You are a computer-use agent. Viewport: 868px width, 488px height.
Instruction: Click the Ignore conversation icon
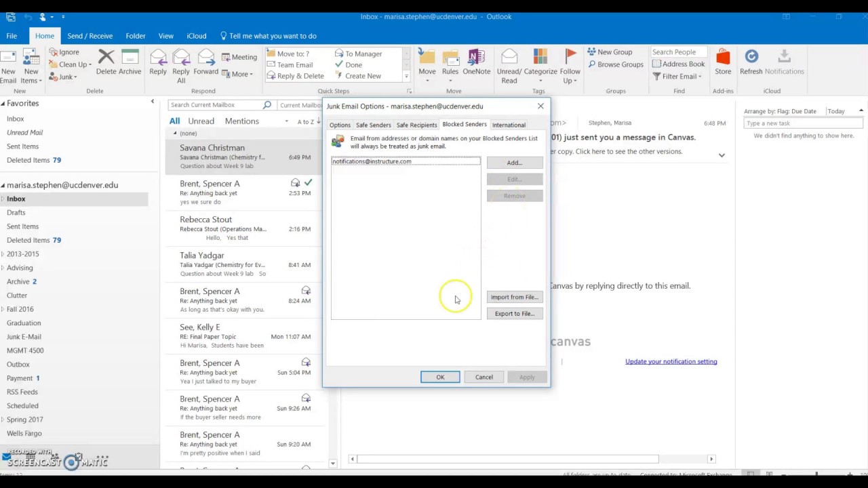click(64, 52)
